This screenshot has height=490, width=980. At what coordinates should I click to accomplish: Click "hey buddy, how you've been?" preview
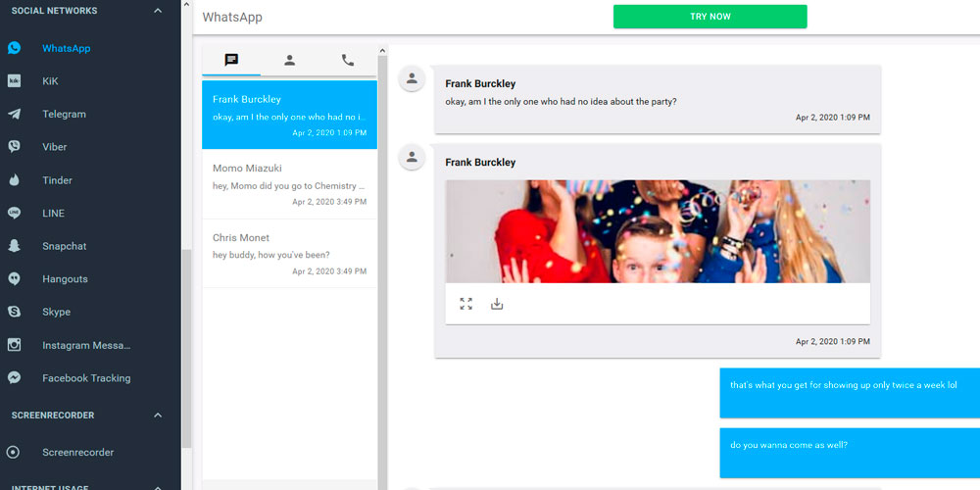[x=271, y=255]
